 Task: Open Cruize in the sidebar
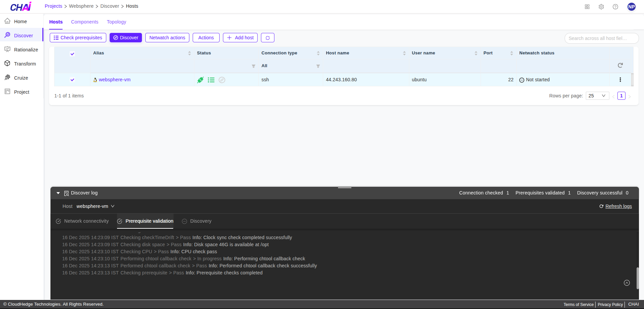pos(22,78)
